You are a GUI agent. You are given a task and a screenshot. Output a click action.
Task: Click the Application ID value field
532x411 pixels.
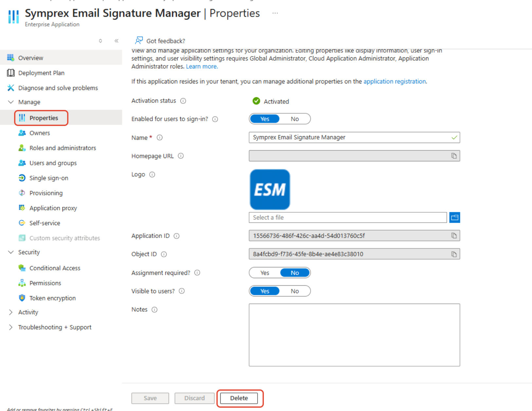tap(354, 236)
